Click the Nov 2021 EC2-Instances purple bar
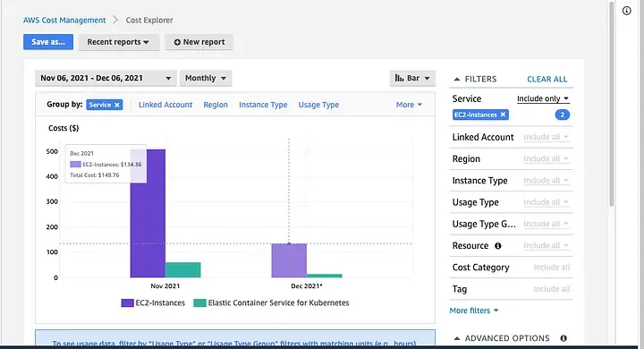Viewport: 644px width, 349px height. (x=148, y=213)
